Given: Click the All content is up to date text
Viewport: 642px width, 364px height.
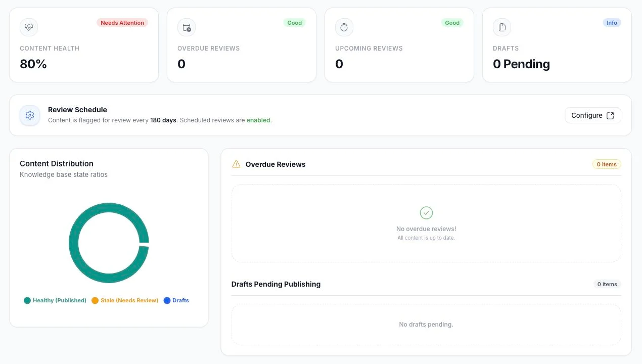Looking at the screenshot, I should tap(426, 238).
